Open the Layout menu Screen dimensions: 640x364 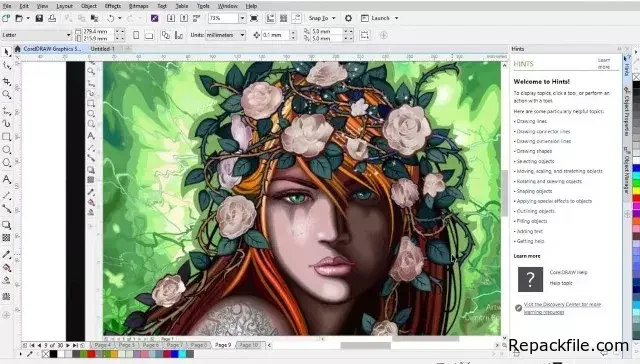coord(64,6)
